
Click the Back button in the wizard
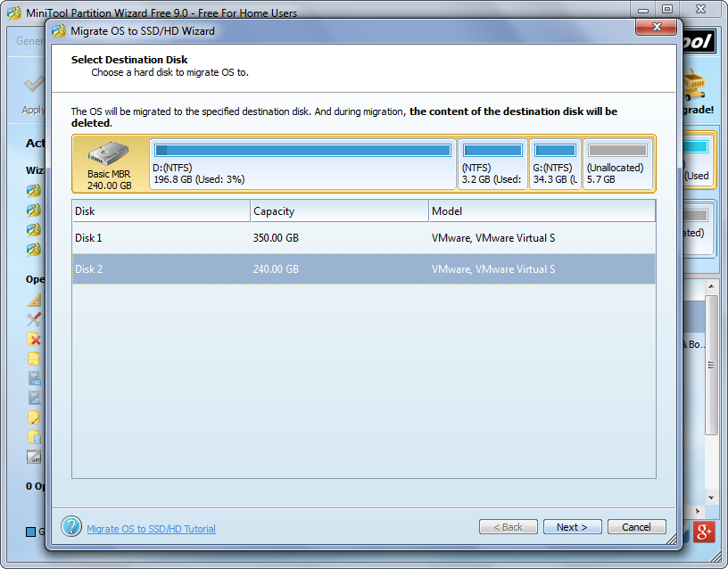[x=508, y=527]
